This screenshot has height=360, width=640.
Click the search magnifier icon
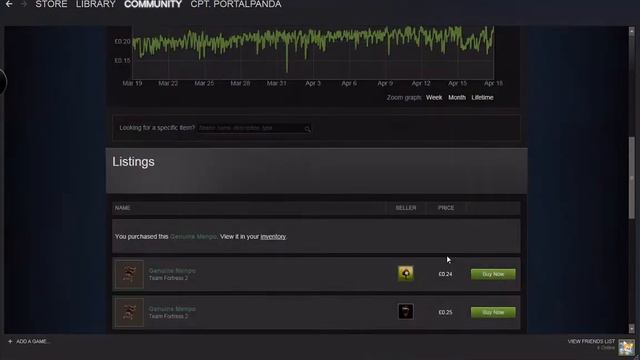point(307,129)
